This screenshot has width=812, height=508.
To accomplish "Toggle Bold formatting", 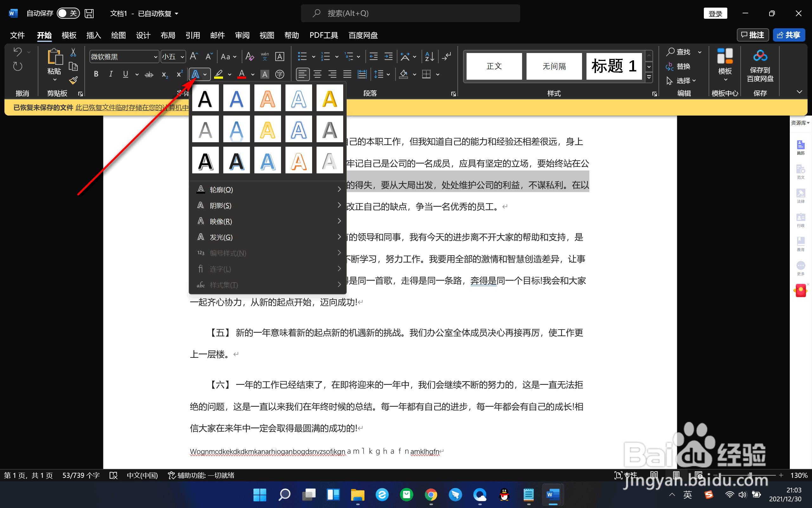I will tap(96, 74).
